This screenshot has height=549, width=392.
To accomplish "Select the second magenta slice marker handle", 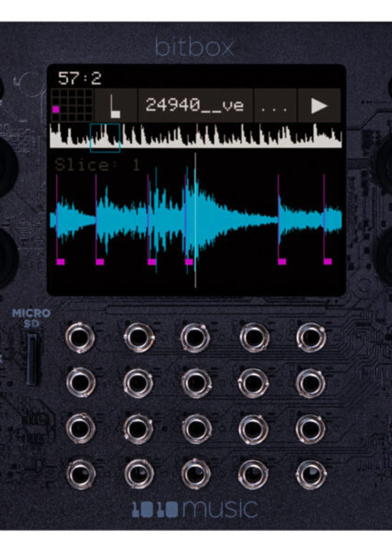I will [100, 262].
